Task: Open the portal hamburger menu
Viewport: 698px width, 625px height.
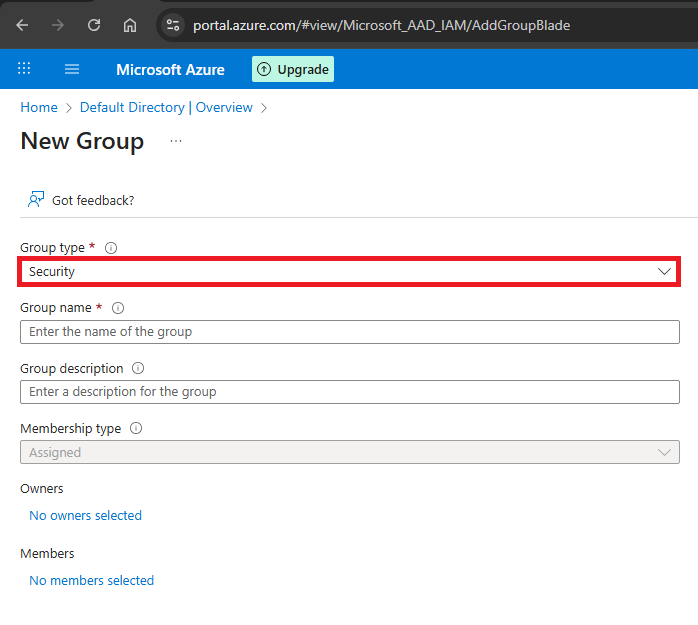Action: 72,69
